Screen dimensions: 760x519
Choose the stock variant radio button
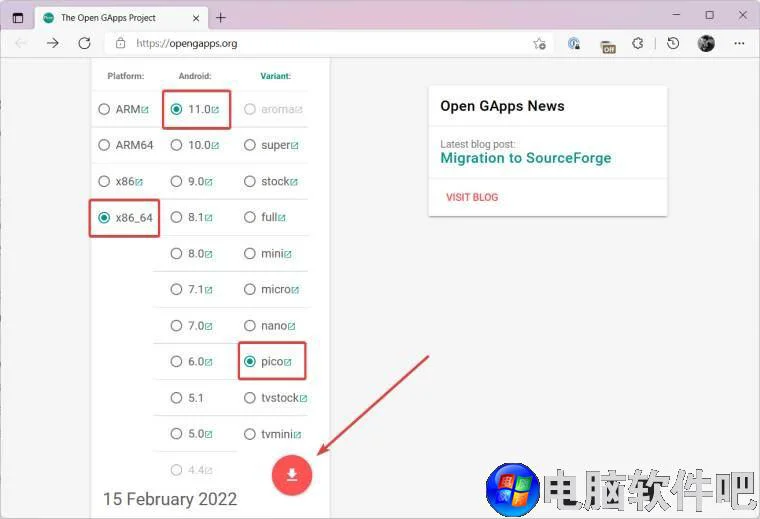[250, 181]
